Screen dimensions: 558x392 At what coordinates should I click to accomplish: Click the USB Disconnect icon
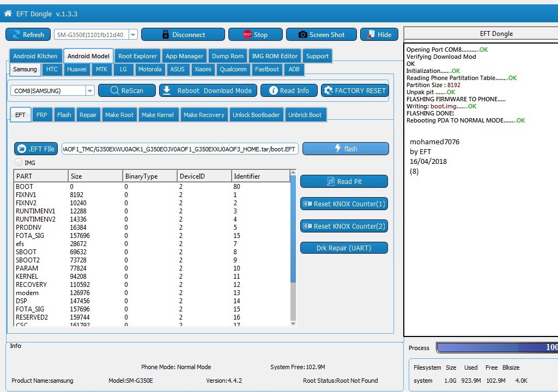click(166, 34)
